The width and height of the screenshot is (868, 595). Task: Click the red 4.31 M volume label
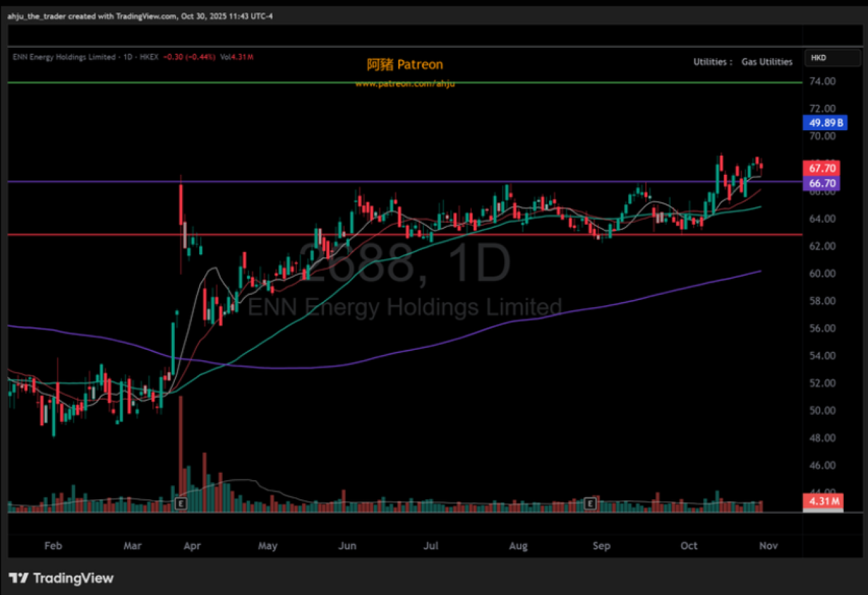(x=823, y=501)
